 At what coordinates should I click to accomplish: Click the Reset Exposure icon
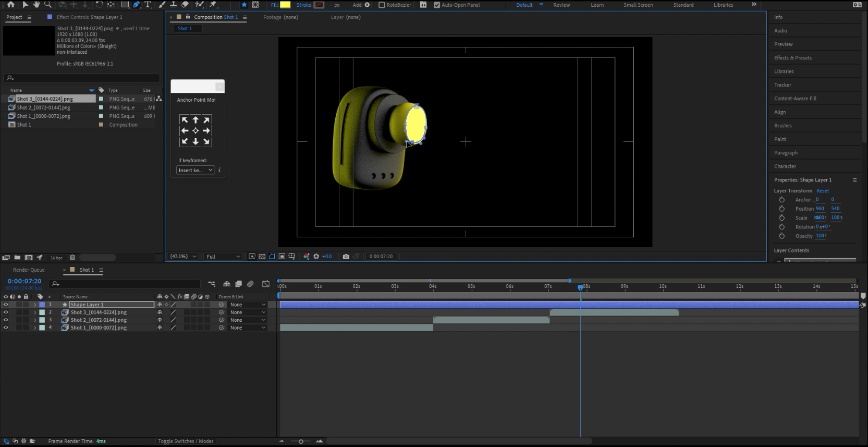(316, 256)
